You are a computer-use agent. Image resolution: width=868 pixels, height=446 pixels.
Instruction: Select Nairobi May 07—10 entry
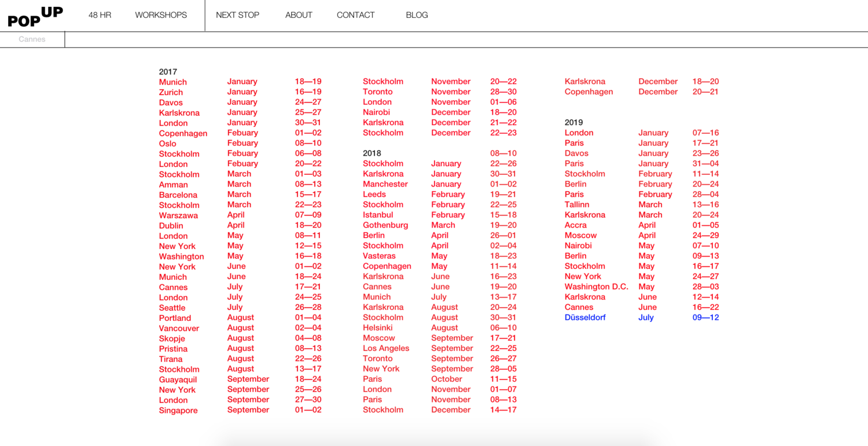[x=642, y=246]
